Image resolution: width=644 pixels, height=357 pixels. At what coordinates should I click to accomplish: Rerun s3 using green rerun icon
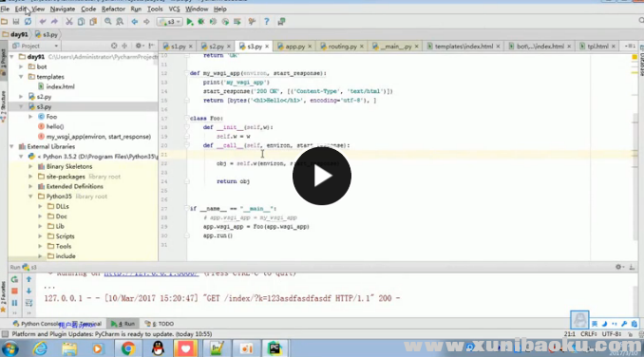coord(14,279)
